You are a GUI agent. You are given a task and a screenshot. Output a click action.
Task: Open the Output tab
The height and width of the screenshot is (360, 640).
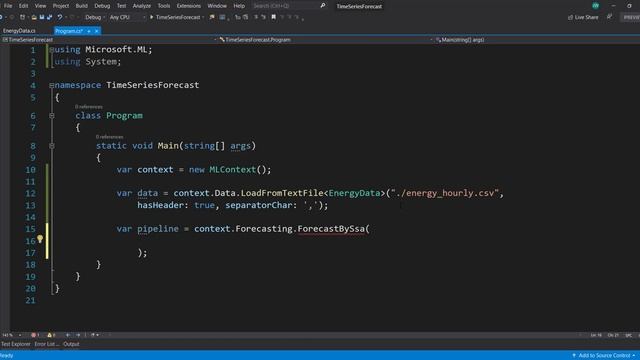(71, 344)
